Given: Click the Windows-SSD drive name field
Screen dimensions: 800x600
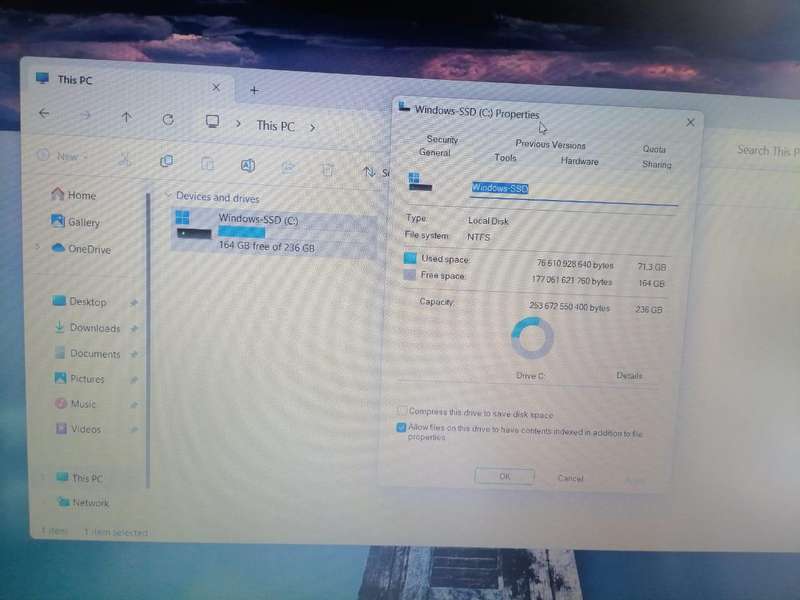Looking at the screenshot, I should 574,191.
